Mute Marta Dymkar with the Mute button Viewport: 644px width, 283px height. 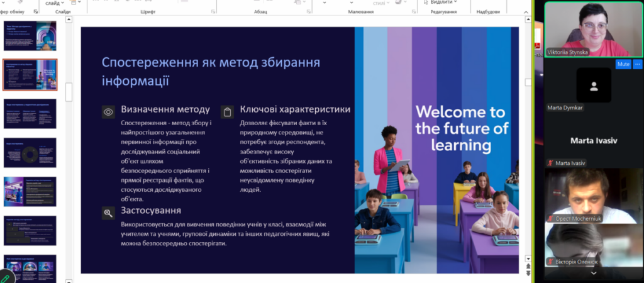point(623,65)
